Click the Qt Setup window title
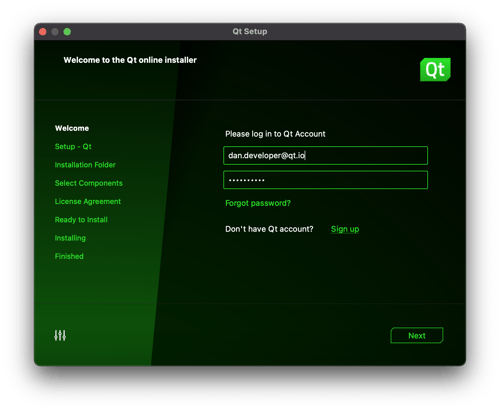Image resolution: width=500 pixels, height=411 pixels. coord(250,31)
